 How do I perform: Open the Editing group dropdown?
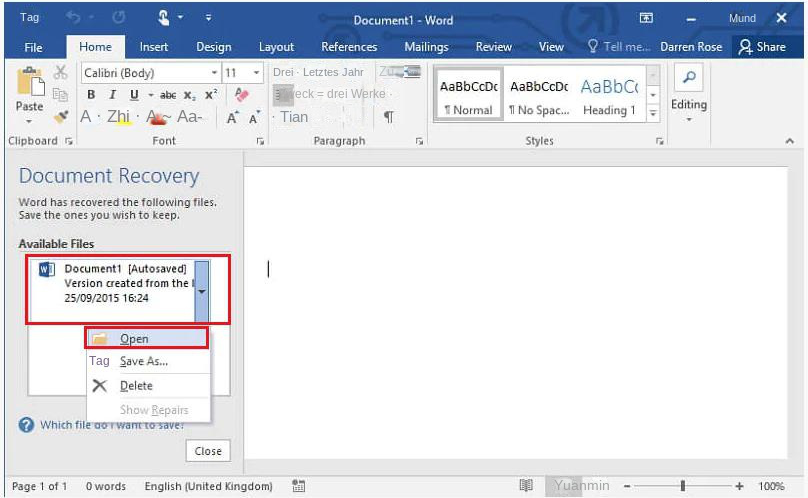[689, 120]
